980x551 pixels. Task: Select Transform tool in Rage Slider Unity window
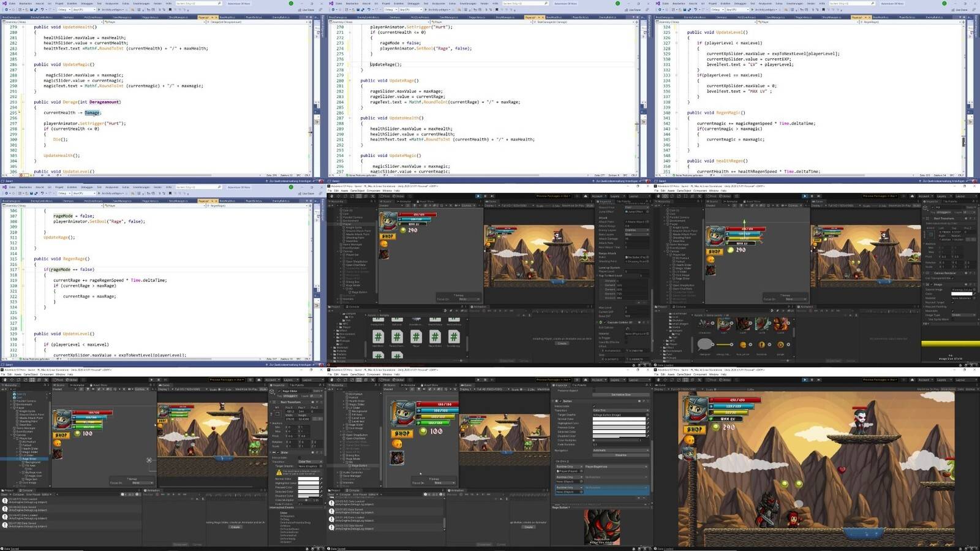click(39, 380)
